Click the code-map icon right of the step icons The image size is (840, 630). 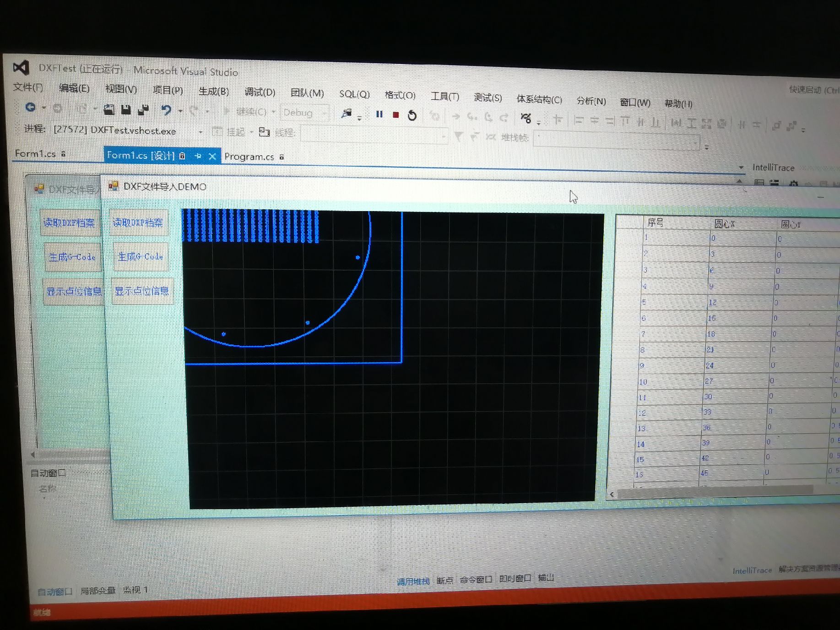click(526, 119)
